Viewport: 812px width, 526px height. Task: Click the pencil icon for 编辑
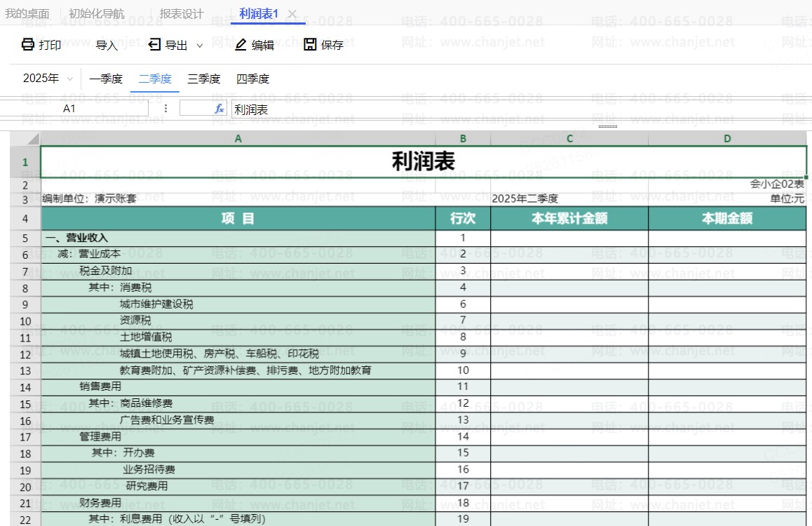[241, 45]
